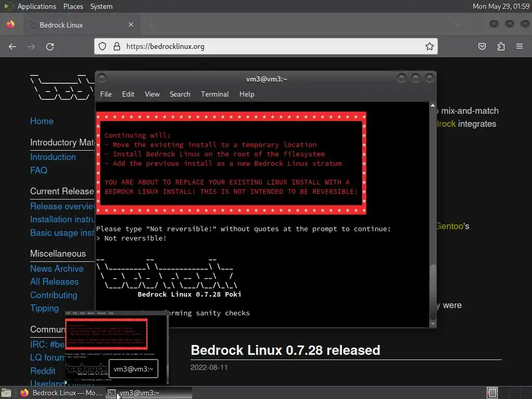Click the terminal vertical scrollbar thumb
The width and height of the screenshot is (532, 399).
[433, 291]
